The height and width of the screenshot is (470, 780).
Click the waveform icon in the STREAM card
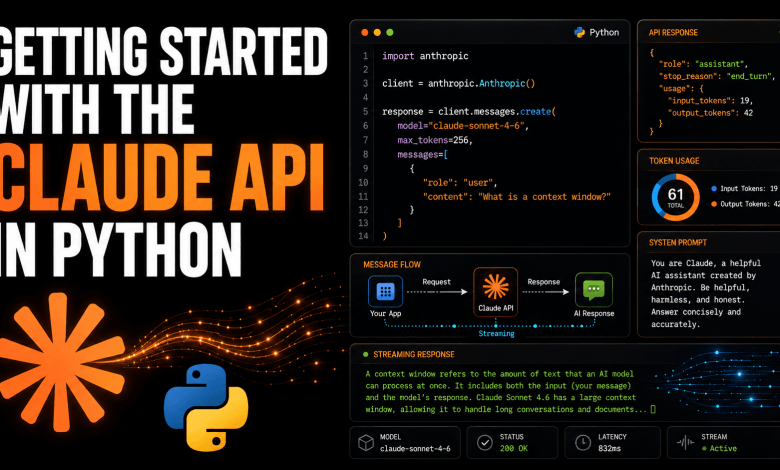685,442
